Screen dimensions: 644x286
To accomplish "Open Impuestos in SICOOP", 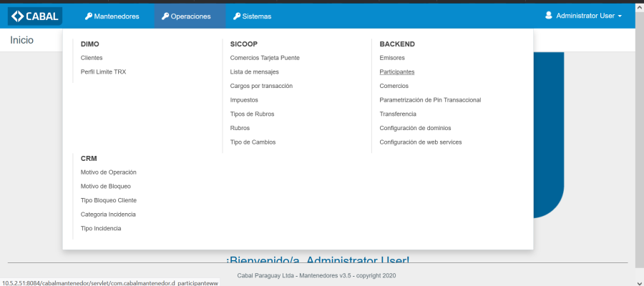I will [x=244, y=99].
